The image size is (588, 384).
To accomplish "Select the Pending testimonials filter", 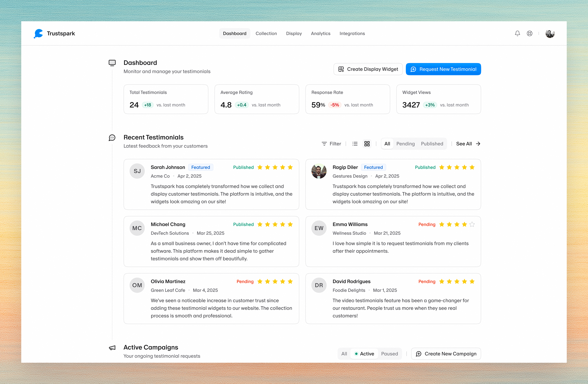I will tap(405, 144).
